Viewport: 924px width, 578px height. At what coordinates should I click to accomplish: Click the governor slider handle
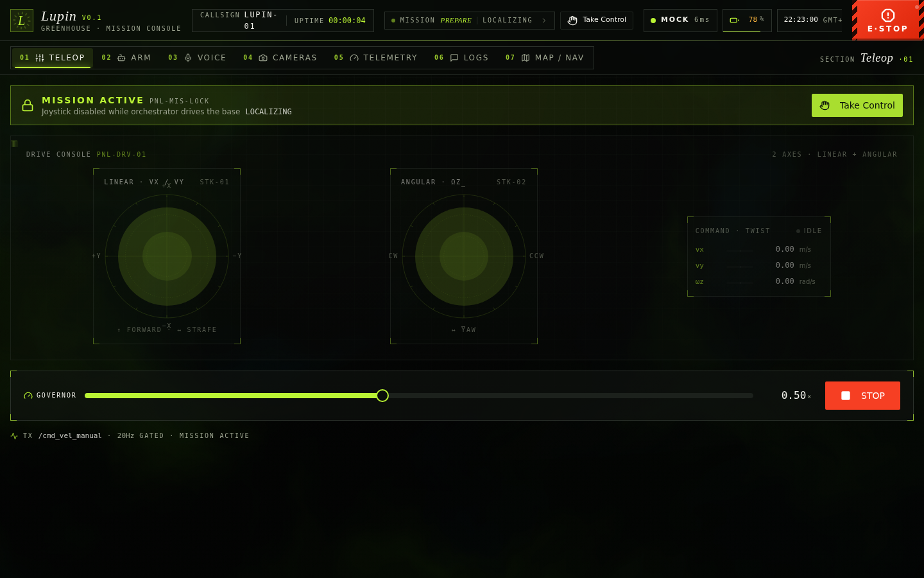click(382, 396)
